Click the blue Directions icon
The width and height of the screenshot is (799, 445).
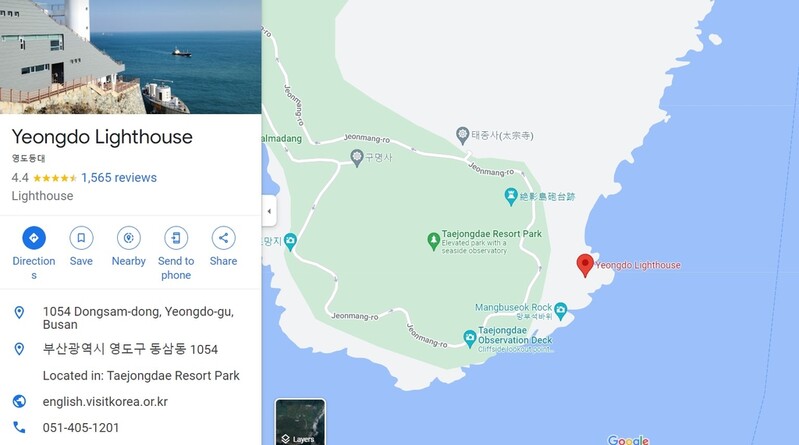34,238
